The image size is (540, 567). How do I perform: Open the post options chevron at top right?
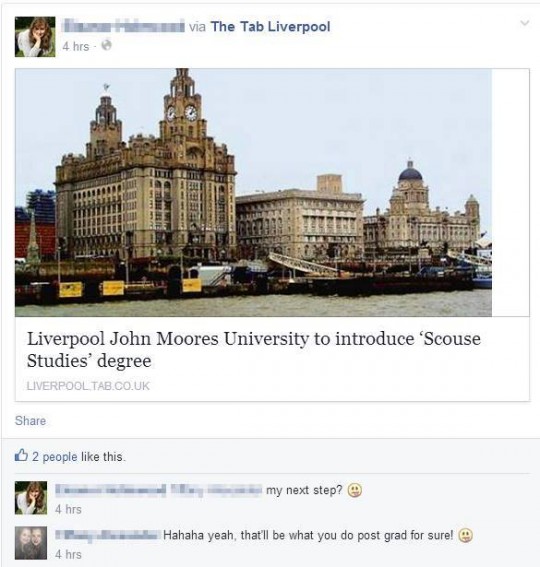click(x=524, y=23)
